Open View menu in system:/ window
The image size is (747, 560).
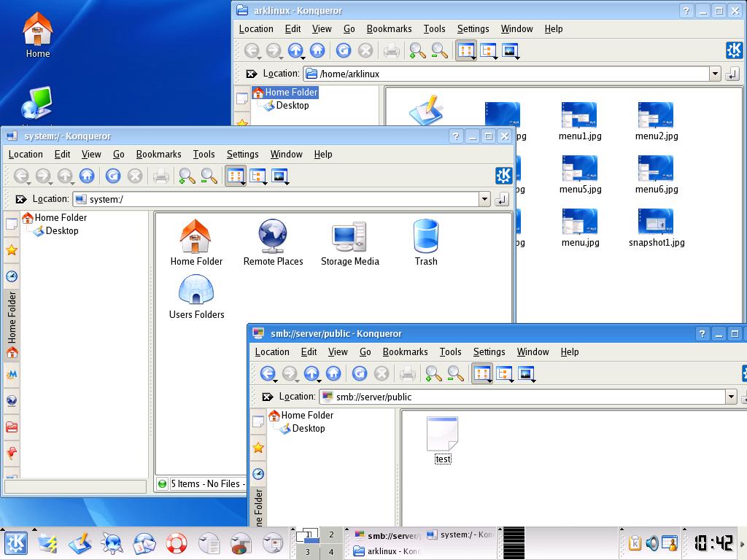[91, 155]
